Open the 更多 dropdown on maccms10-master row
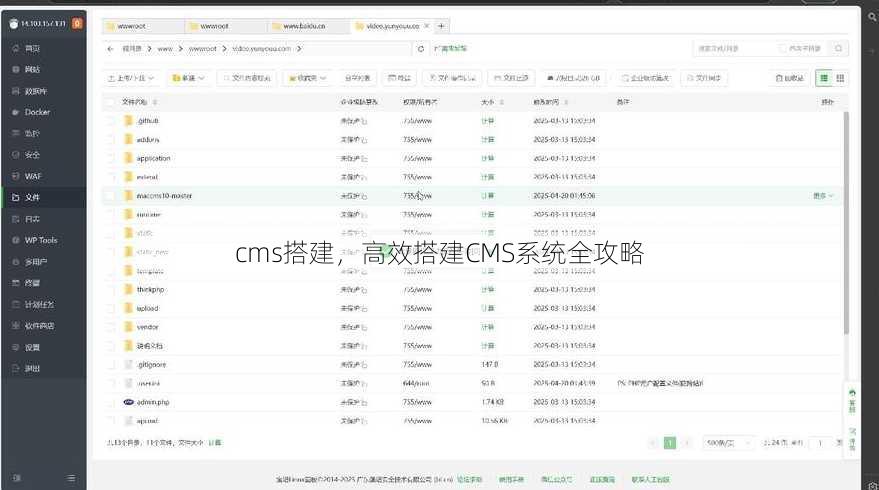Viewport: 879px width, 490px height. click(x=824, y=196)
